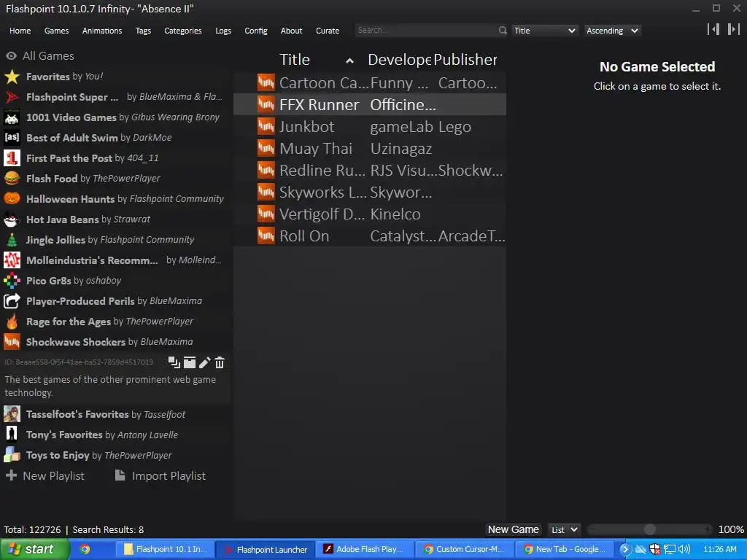Click the Flashpoint Super playlist red arrow icon
Image resolution: width=747 pixels, height=560 pixels.
pyautogui.click(x=12, y=97)
